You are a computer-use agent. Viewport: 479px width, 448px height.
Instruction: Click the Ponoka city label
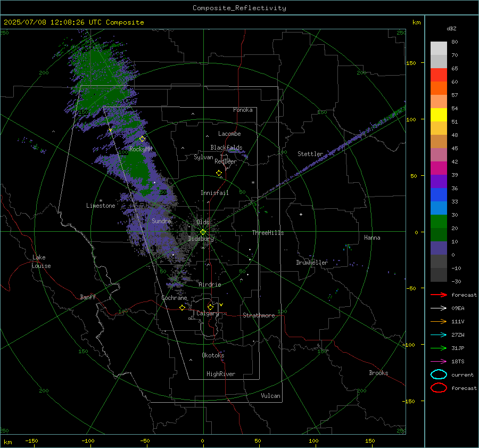pyautogui.click(x=243, y=110)
